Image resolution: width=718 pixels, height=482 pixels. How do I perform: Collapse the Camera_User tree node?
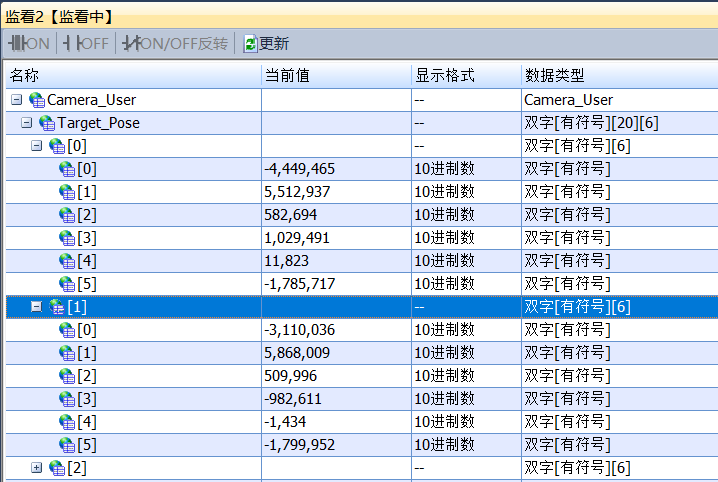point(16,99)
